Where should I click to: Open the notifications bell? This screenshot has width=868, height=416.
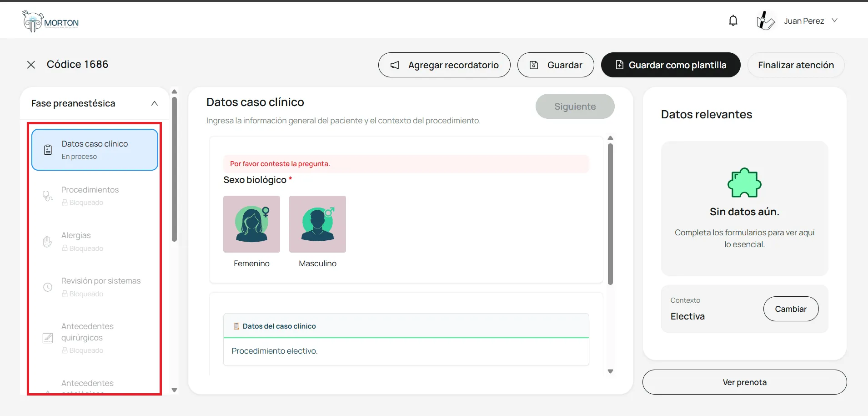point(733,20)
